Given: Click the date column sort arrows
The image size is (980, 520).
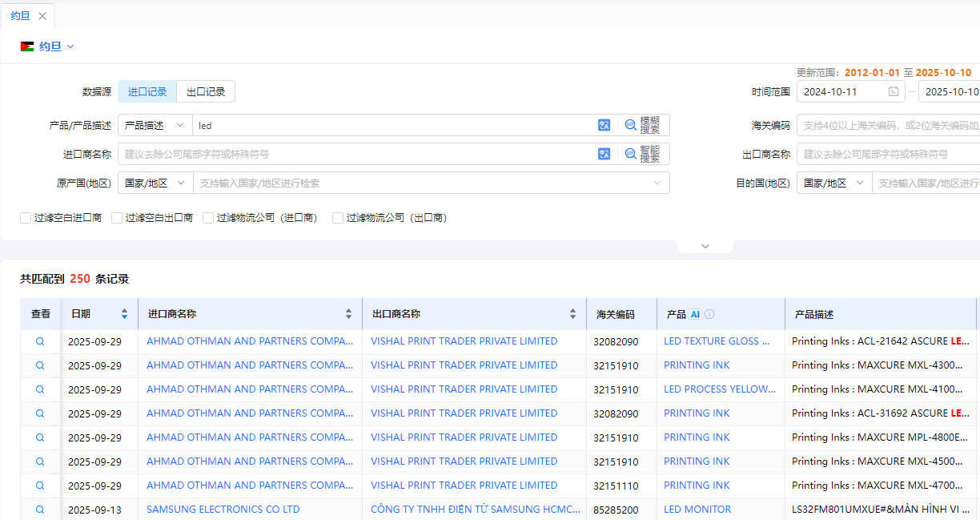Looking at the screenshot, I should tap(124, 314).
